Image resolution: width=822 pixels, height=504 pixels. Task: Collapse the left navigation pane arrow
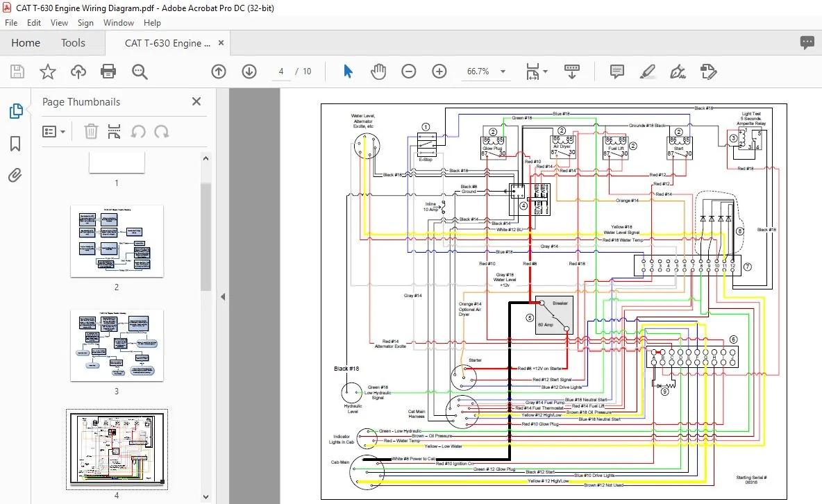[x=223, y=297]
